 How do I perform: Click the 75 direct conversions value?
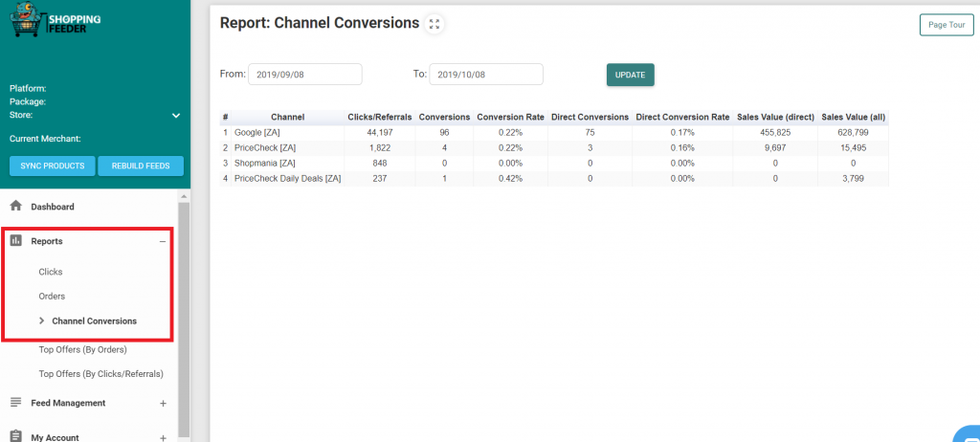pyautogui.click(x=590, y=133)
